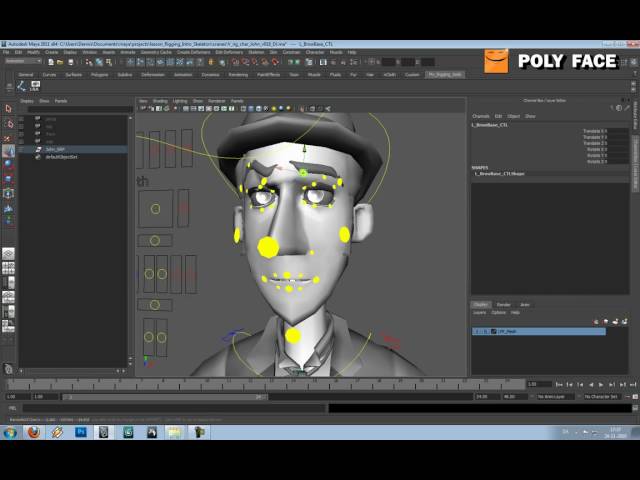Click the time slider ruler
Screen dimensions: 640x480
[x=266, y=384]
